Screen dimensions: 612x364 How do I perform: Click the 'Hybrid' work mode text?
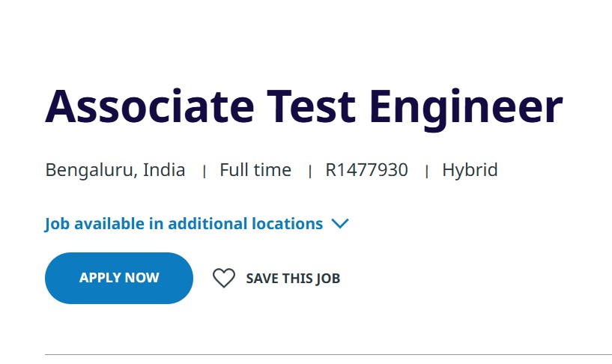pos(470,170)
